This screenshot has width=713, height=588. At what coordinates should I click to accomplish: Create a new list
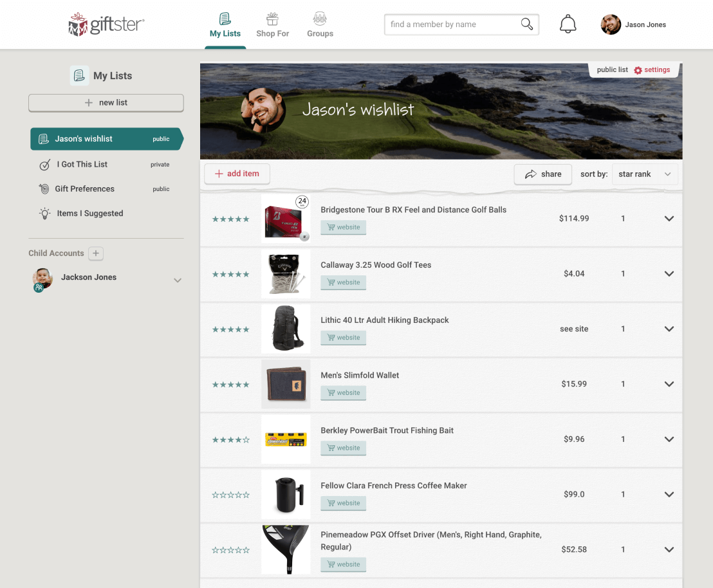click(106, 103)
